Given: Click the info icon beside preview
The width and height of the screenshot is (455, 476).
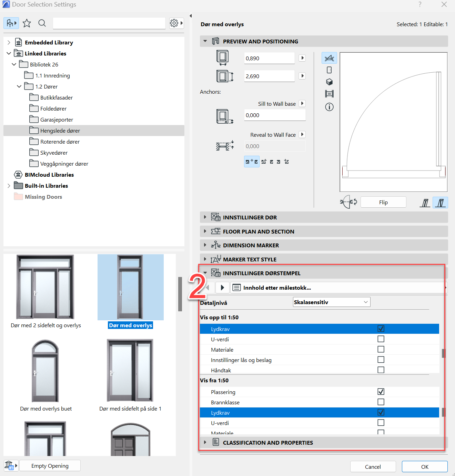Looking at the screenshot, I should pyautogui.click(x=329, y=107).
